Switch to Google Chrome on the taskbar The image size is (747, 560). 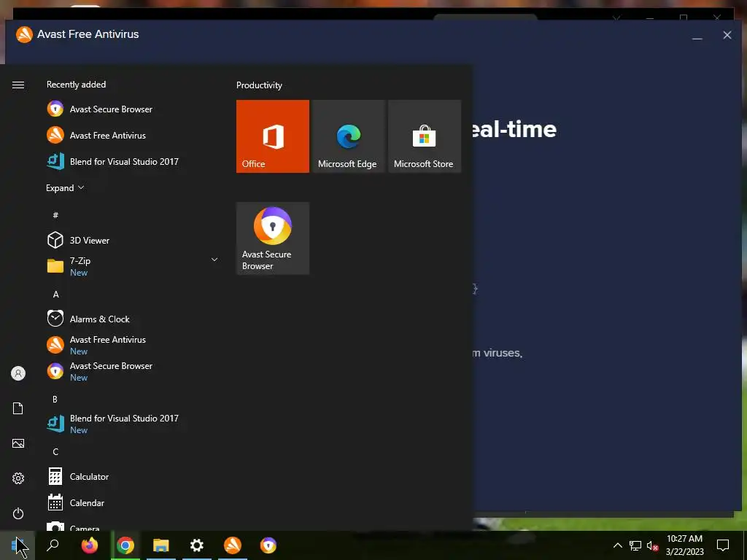point(125,545)
